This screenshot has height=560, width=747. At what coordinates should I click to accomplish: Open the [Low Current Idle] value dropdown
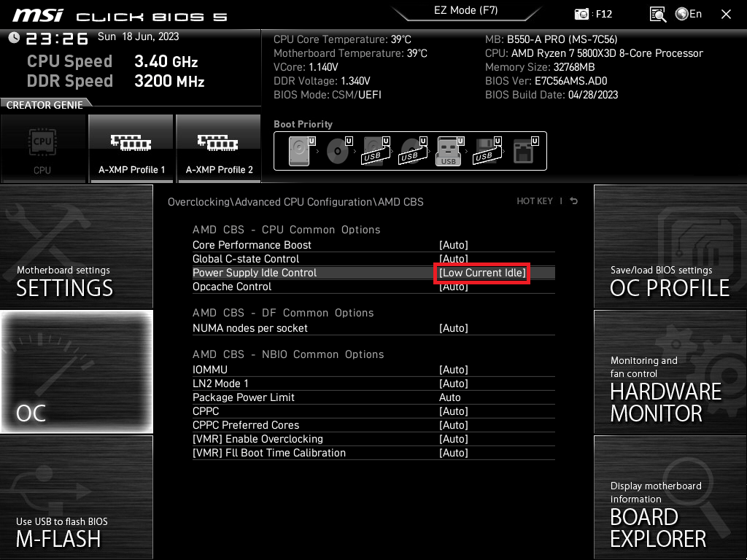tap(482, 273)
